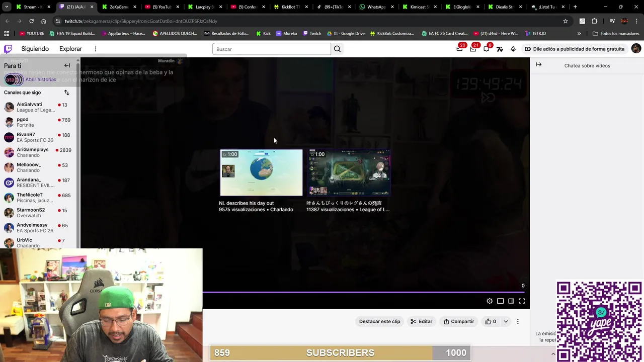Play the League of Legends recommended clip thumbnail

click(x=349, y=172)
